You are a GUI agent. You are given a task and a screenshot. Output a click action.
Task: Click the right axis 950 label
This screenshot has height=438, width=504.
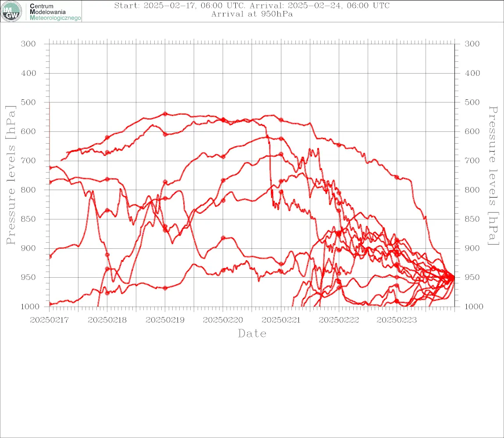[x=472, y=277]
